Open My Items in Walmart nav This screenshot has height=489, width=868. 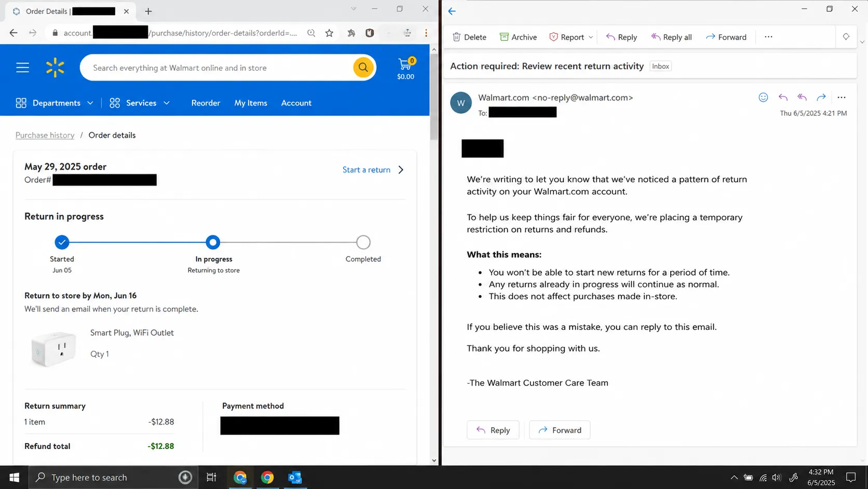(x=251, y=103)
